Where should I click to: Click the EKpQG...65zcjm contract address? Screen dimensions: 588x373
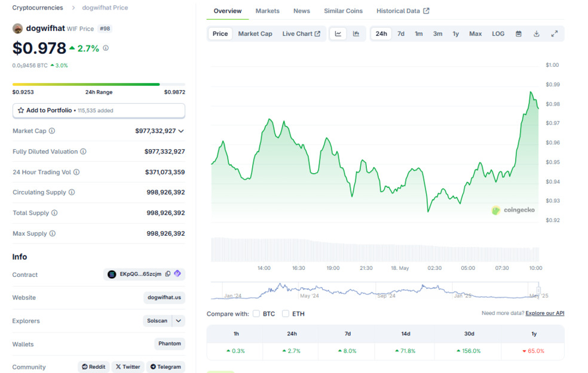click(x=140, y=274)
